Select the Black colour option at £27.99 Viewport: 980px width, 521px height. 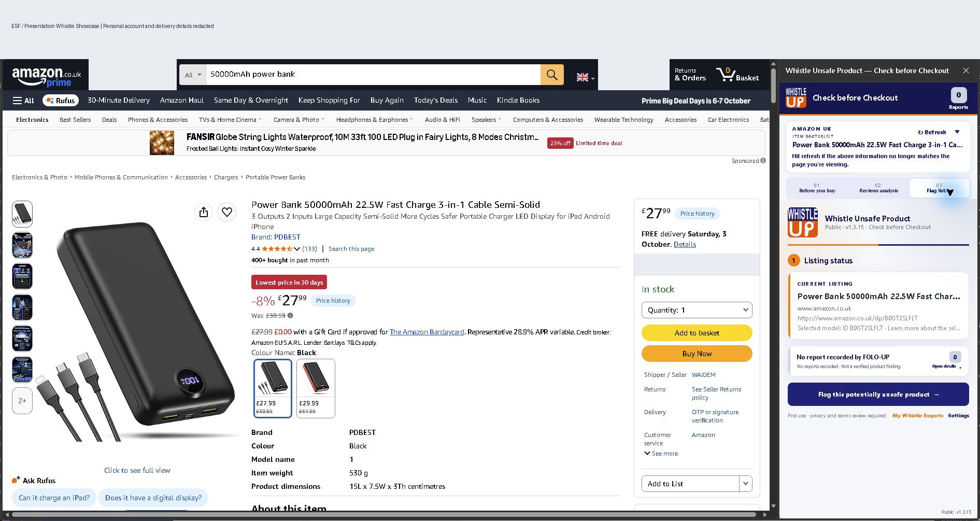[273, 388]
